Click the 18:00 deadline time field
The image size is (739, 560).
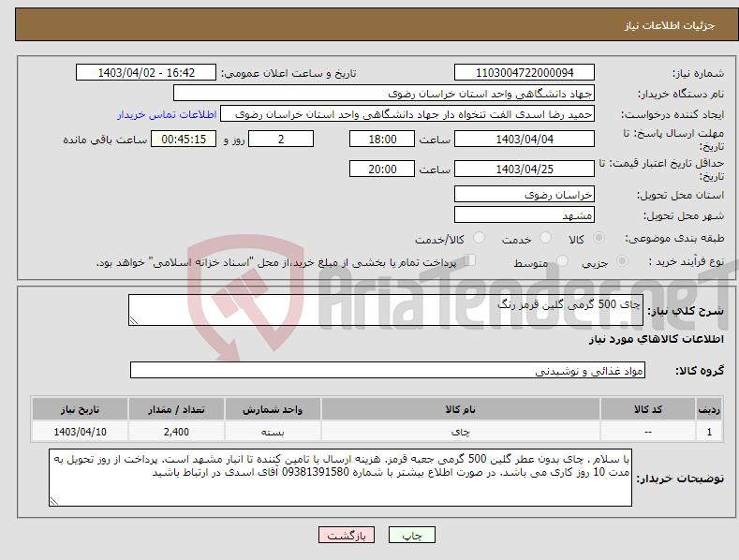click(x=382, y=139)
